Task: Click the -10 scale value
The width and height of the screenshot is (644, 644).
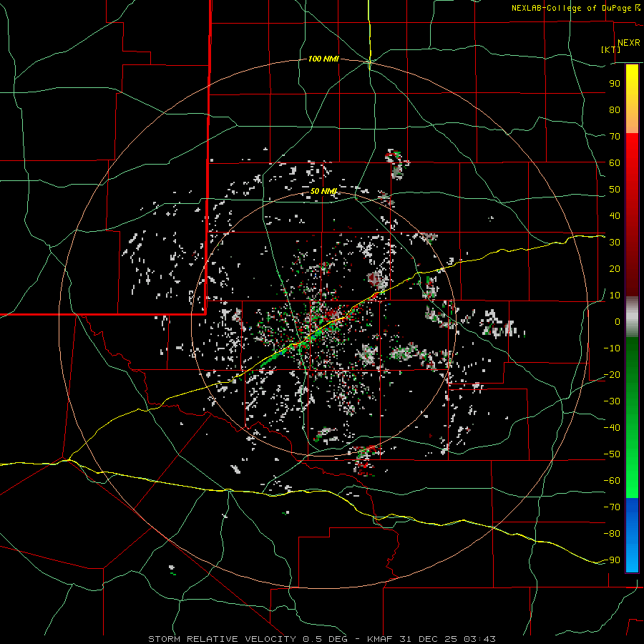Action: 612,348
